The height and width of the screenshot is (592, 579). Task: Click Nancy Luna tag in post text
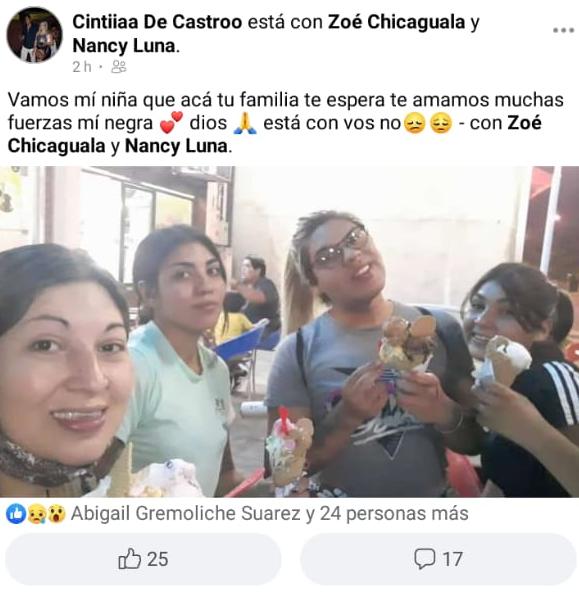pos(176,146)
